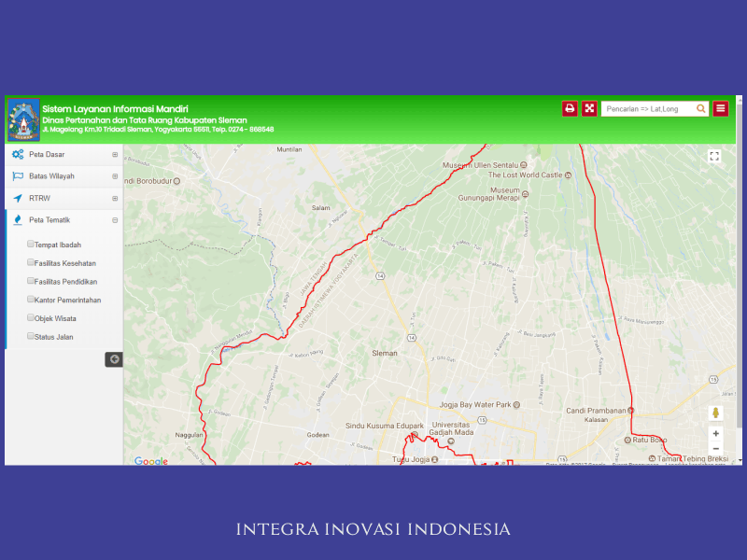This screenshot has height=560, width=747.
Task: Toggle the Objek Wisata checkbox
Action: point(31,318)
